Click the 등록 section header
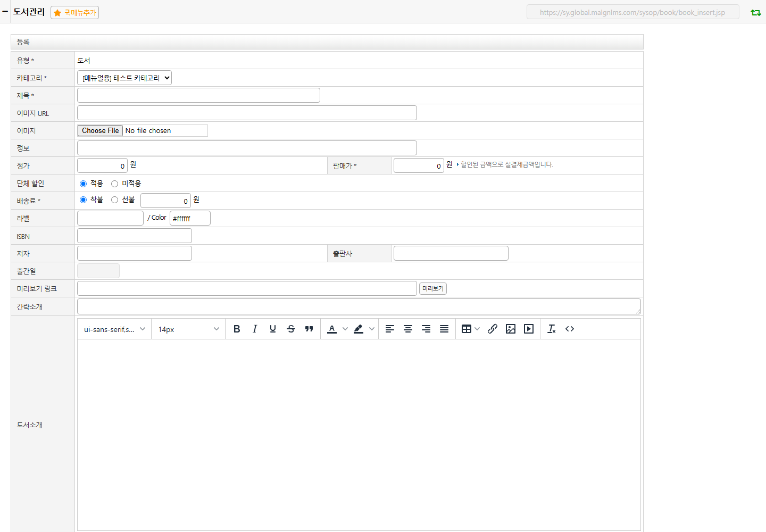Image resolution: width=766 pixels, height=532 pixels. pyautogui.click(x=327, y=42)
